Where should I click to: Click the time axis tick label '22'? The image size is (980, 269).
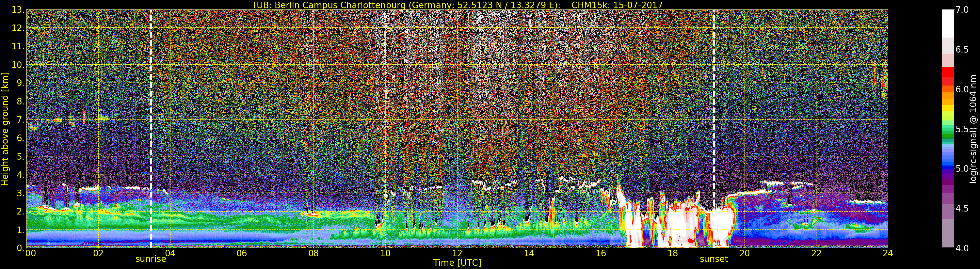(x=816, y=253)
